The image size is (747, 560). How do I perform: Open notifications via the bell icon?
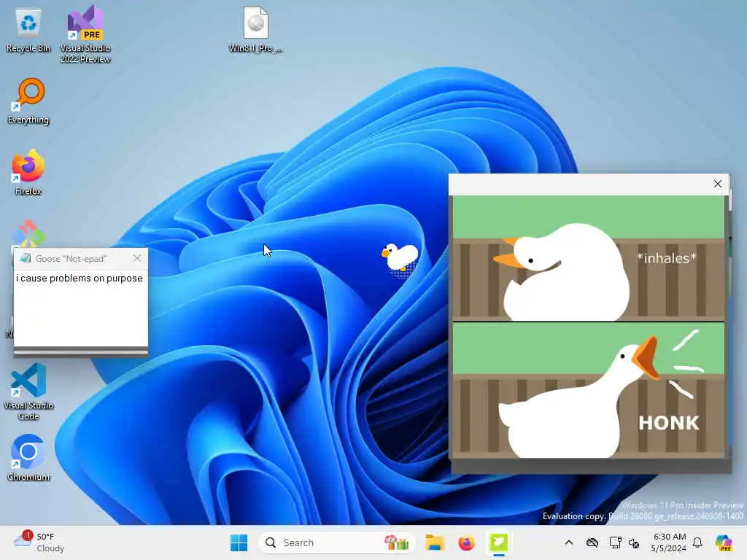pos(698,542)
